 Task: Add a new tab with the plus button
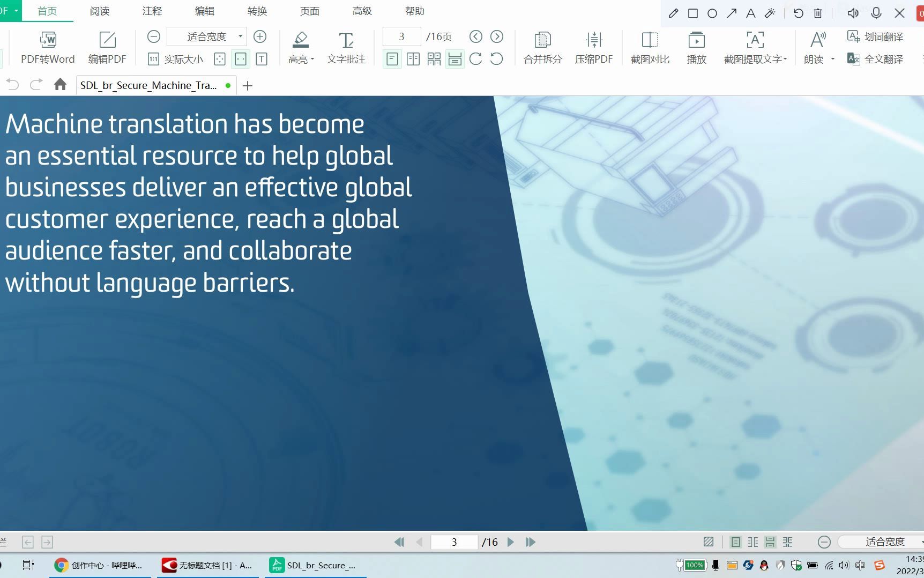(x=248, y=86)
